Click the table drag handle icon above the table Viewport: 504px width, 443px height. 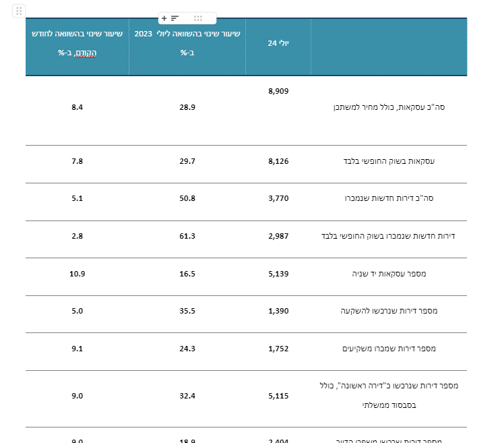click(19, 11)
